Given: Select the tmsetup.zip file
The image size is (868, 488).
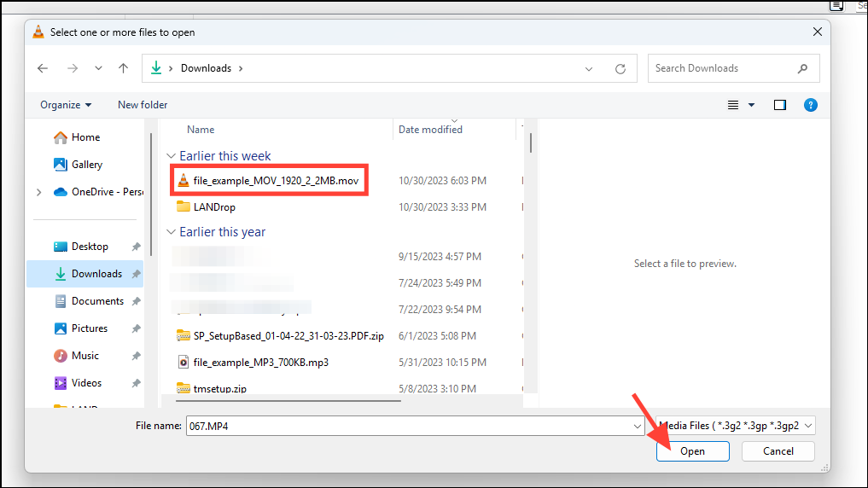Looking at the screenshot, I should pyautogui.click(x=219, y=388).
